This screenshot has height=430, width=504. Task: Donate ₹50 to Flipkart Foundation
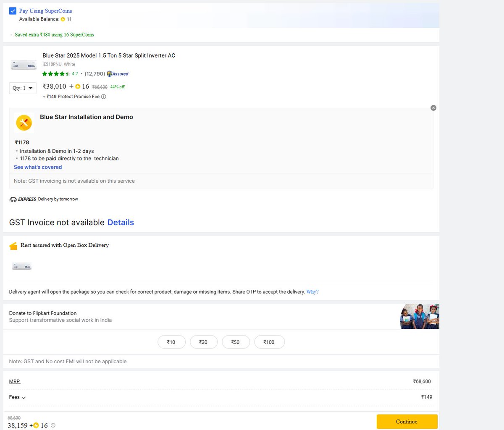236,342
